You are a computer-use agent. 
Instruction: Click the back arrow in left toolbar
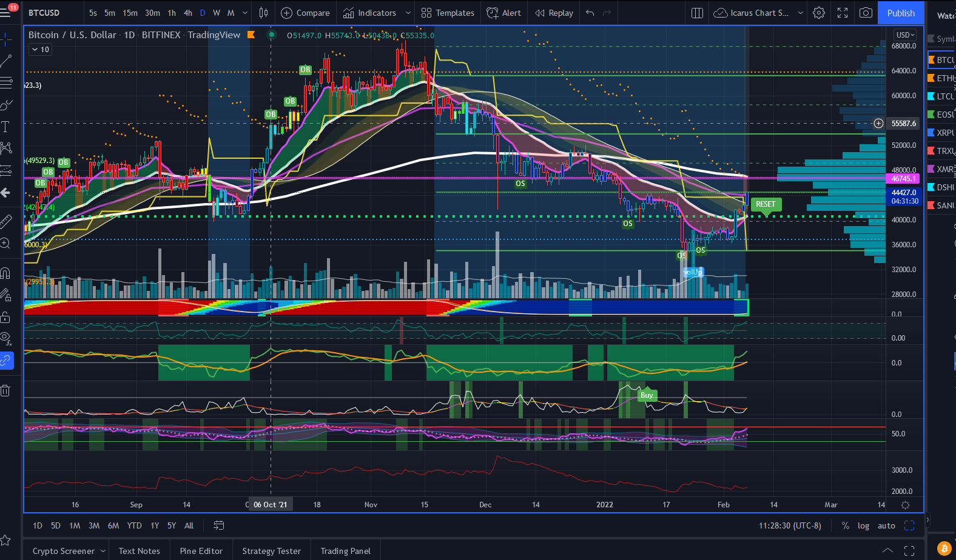pyautogui.click(x=6, y=193)
